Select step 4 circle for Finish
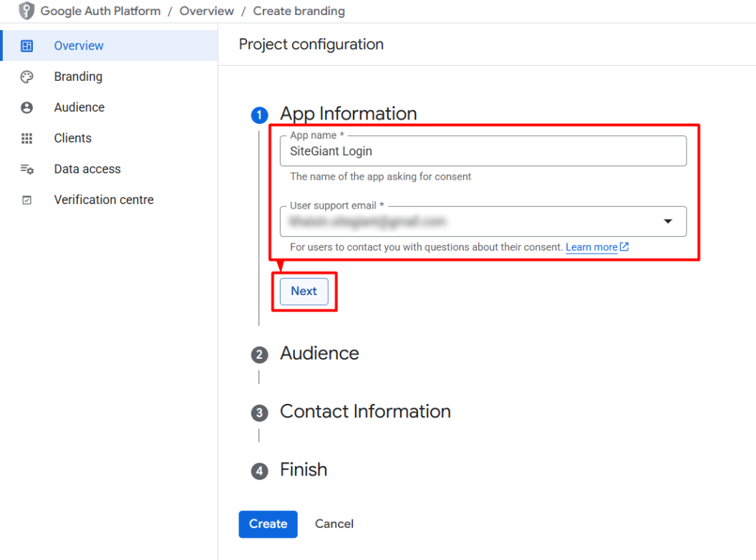This screenshot has height=560, width=756. (259, 470)
